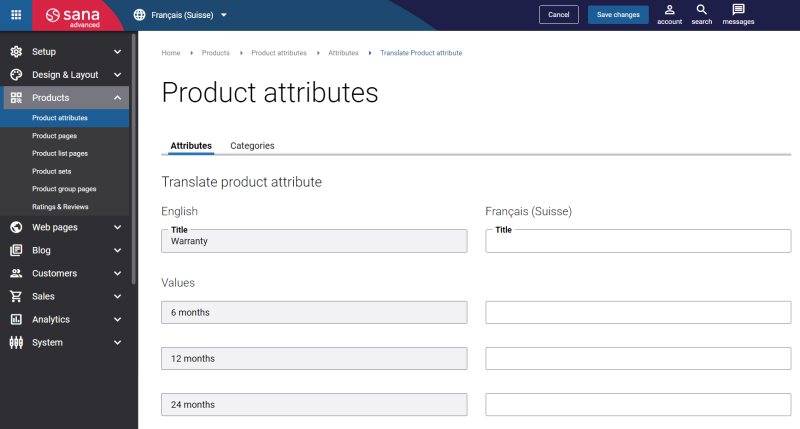Open Français (Suisse) language dropdown arrow
Screen dimensions: 800x429
coord(223,15)
